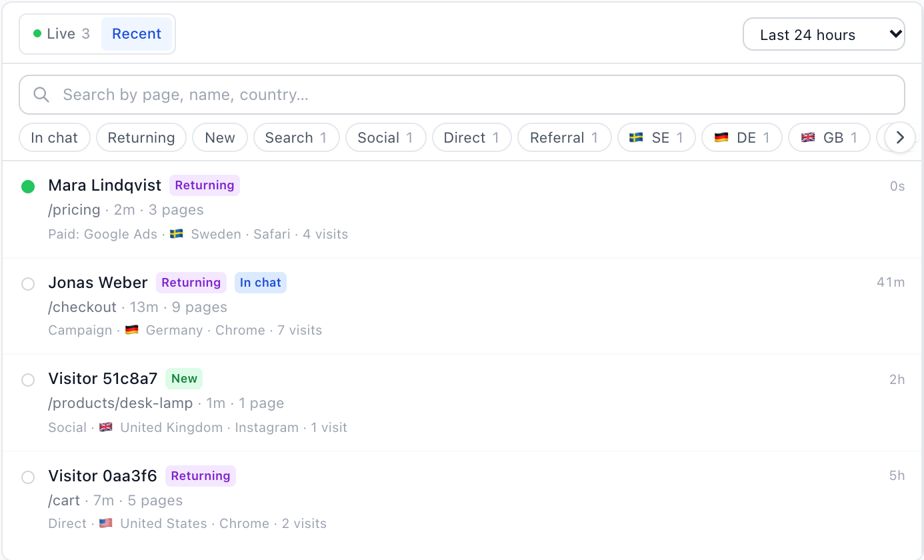Image resolution: width=924 pixels, height=560 pixels.
Task: Click the New badge on Visitor 51c8a7
Action: [x=184, y=379]
